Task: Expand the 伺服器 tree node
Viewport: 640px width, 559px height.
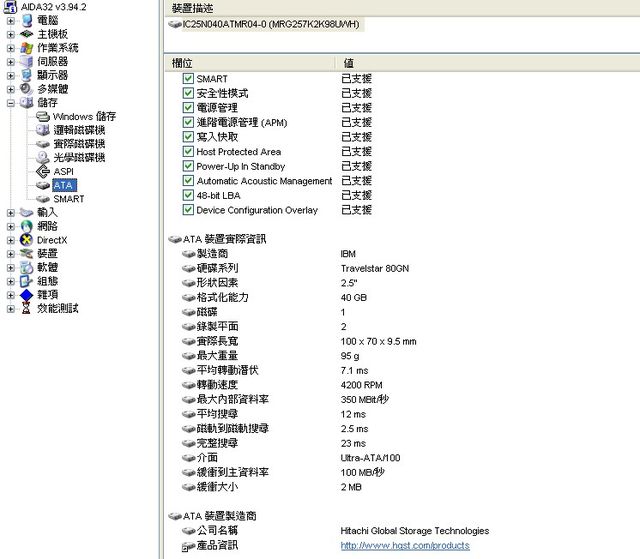Action: pos(11,62)
